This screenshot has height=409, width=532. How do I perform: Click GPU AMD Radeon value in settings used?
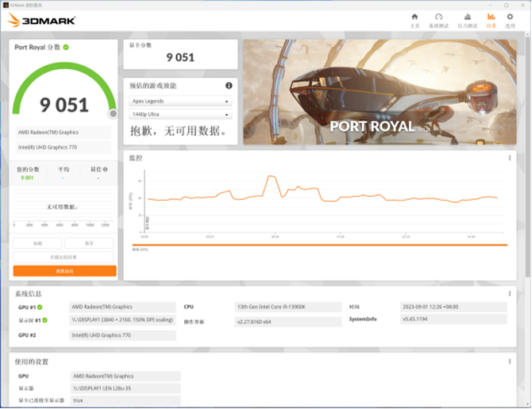point(125,376)
